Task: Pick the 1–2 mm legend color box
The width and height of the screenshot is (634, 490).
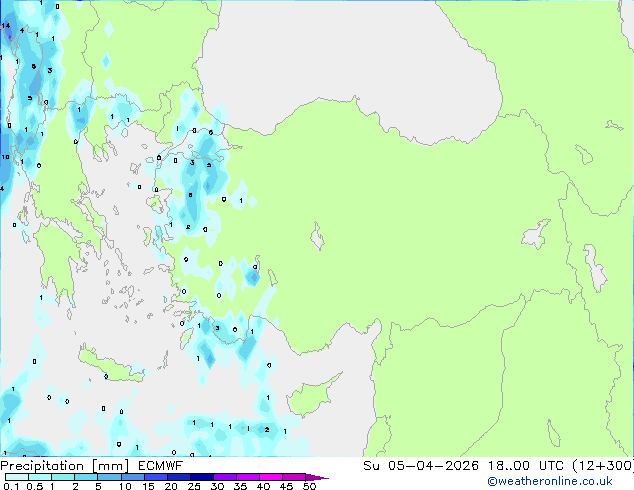Action: click(x=63, y=477)
